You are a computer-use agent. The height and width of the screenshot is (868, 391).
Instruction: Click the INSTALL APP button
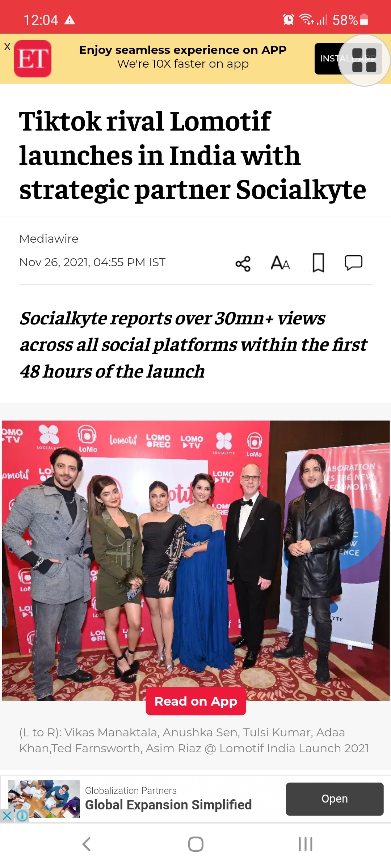pos(329,59)
